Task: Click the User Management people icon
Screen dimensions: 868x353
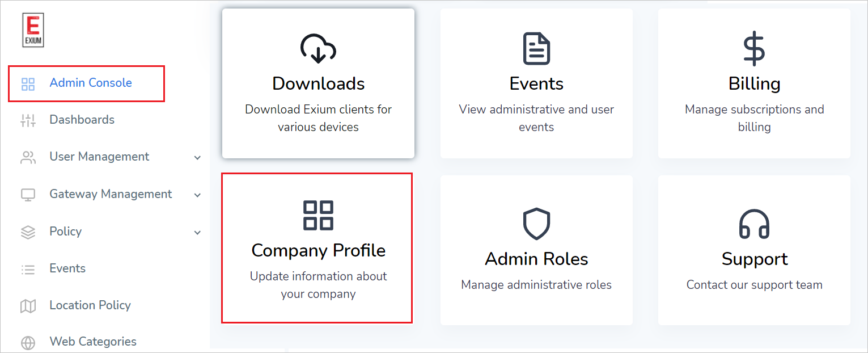Action: 28,157
